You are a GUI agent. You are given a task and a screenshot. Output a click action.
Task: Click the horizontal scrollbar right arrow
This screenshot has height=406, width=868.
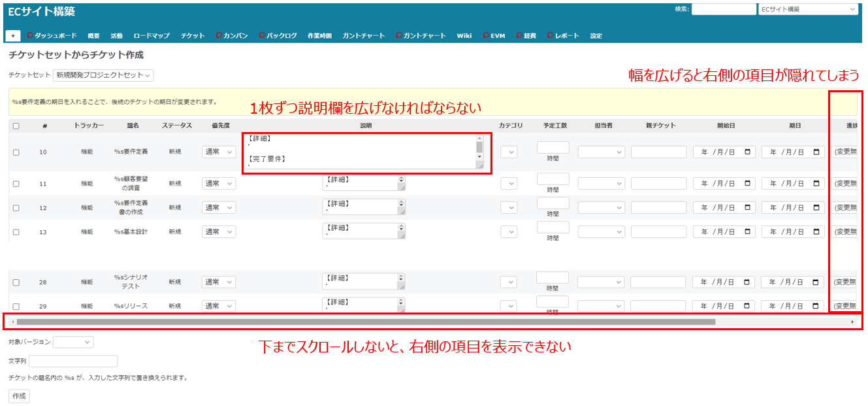852,322
